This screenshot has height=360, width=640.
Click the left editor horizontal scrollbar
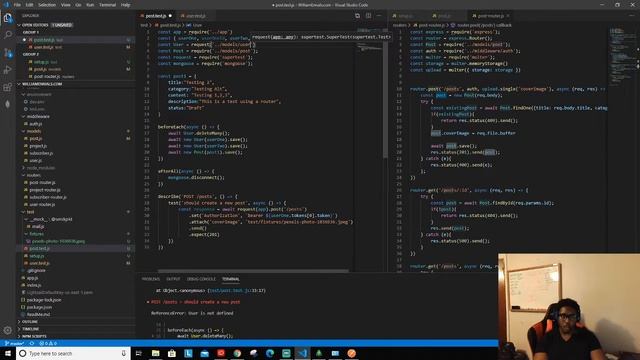pyautogui.click(x=253, y=271)
